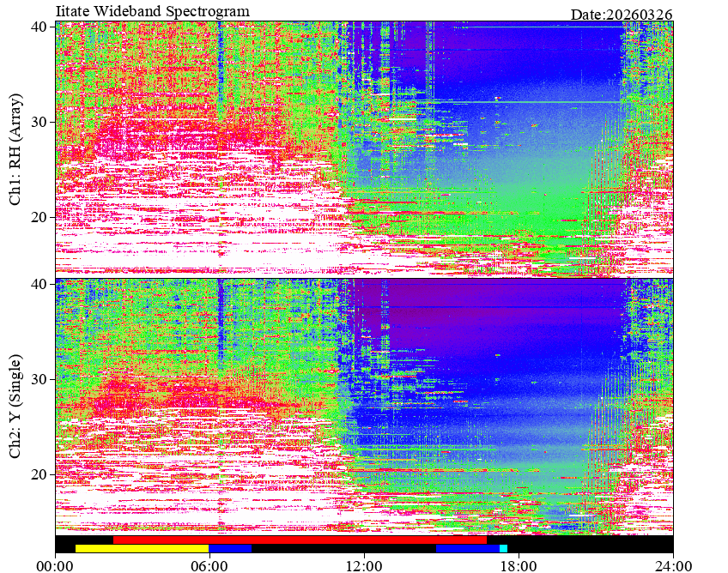Click the 20 tick of the Ch2 panel
The width and height of the screenshot is (728, 573).
[39, 474]
